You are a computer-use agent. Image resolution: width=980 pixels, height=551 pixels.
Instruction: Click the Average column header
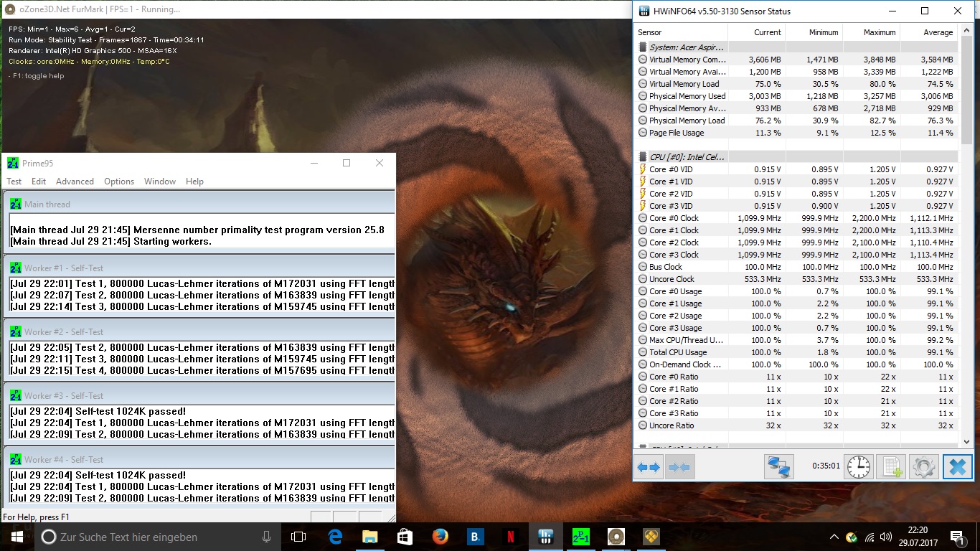tap(928, 32)
